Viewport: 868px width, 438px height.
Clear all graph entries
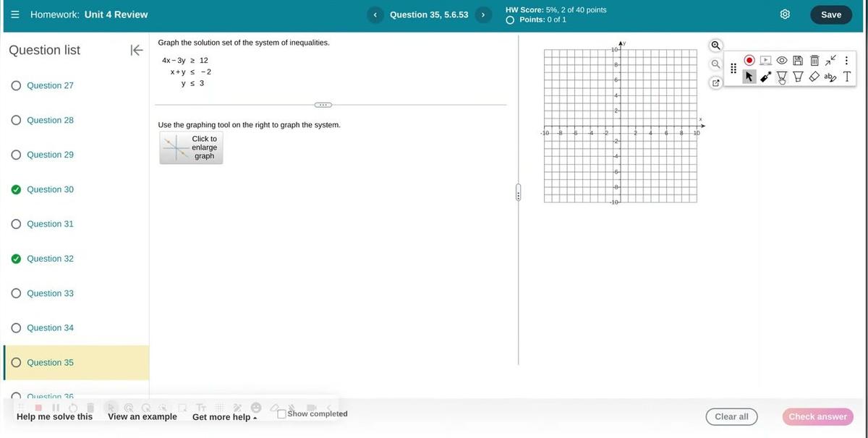click(731, 416)
